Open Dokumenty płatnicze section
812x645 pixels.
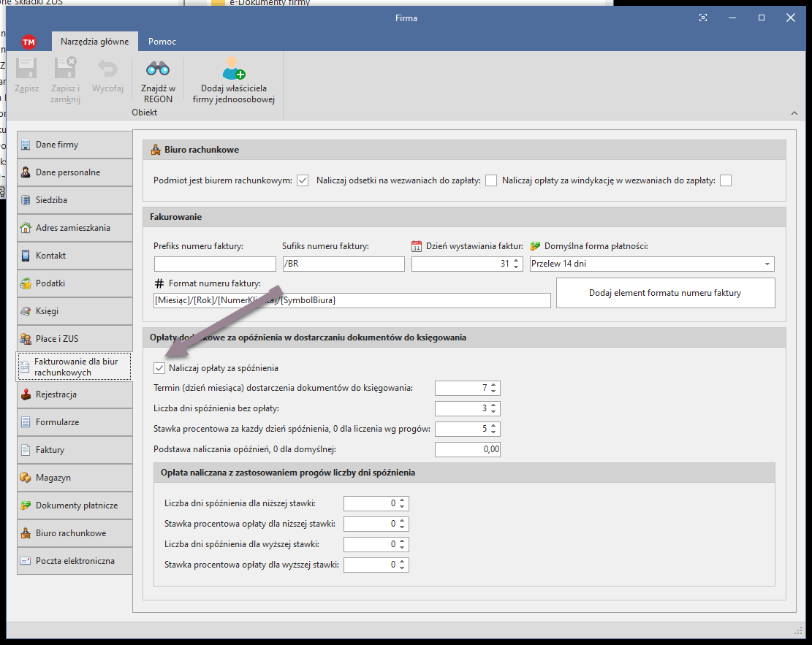(75, 505)
